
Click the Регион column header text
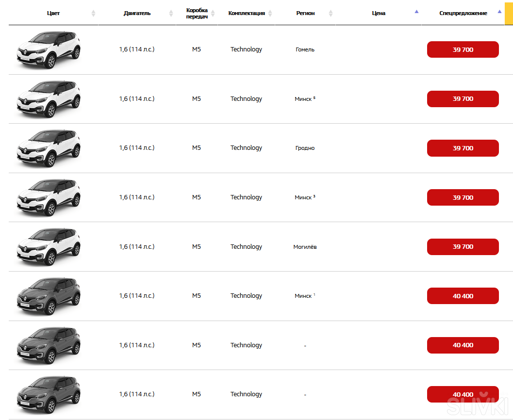pyautogui.click(x=305, y=13)
